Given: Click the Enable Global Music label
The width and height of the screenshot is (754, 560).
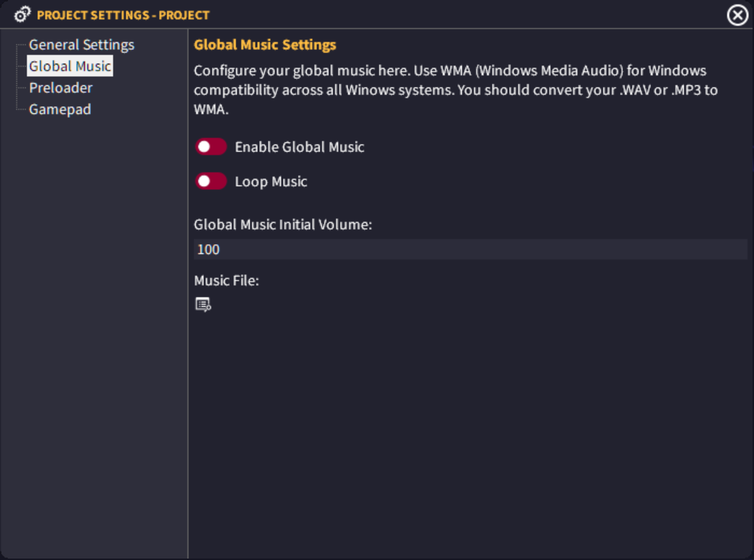Looking at the screenshot, I should [299, 146].
